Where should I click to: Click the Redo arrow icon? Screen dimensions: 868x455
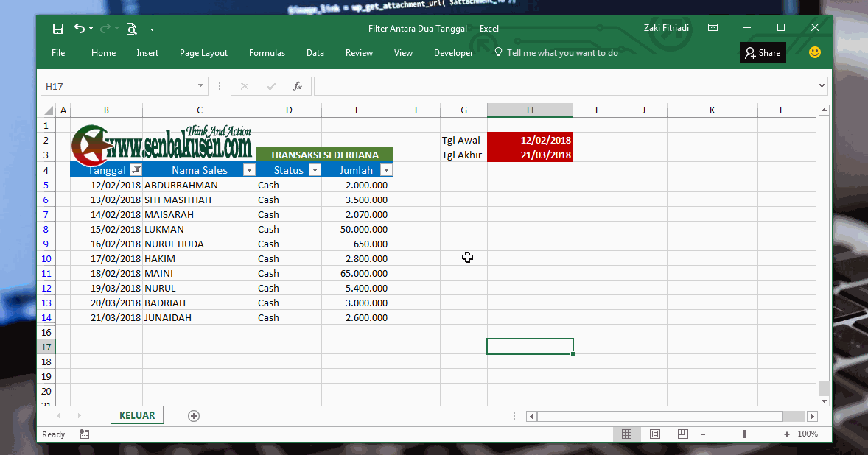click(x=105, y=28)
